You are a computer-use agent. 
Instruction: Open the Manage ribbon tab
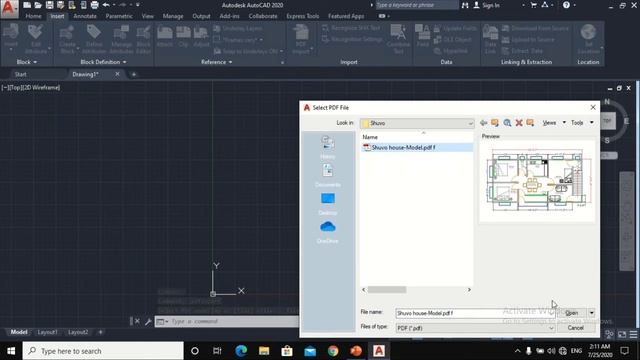173,16
